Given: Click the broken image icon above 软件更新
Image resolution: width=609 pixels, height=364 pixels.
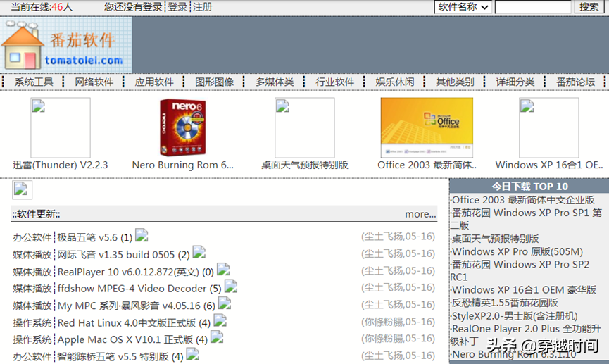Looking at the screenshot, I should click(x=22, y=190).
